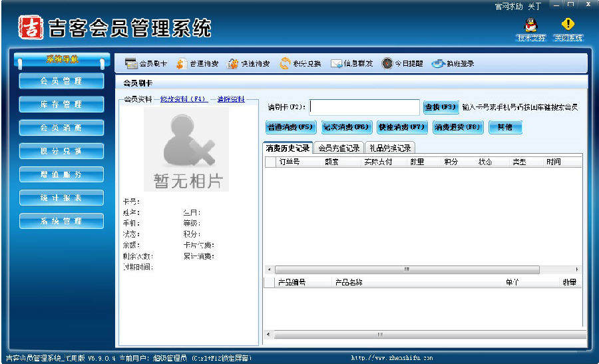Open 信息群发 envelope icon
This screenshot has height=364, width=599.
click(x=336, y=63)
